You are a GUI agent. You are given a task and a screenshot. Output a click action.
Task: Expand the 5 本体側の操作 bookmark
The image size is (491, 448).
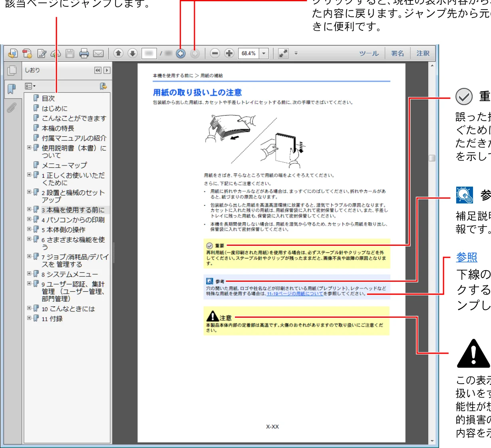coord(29,229)
